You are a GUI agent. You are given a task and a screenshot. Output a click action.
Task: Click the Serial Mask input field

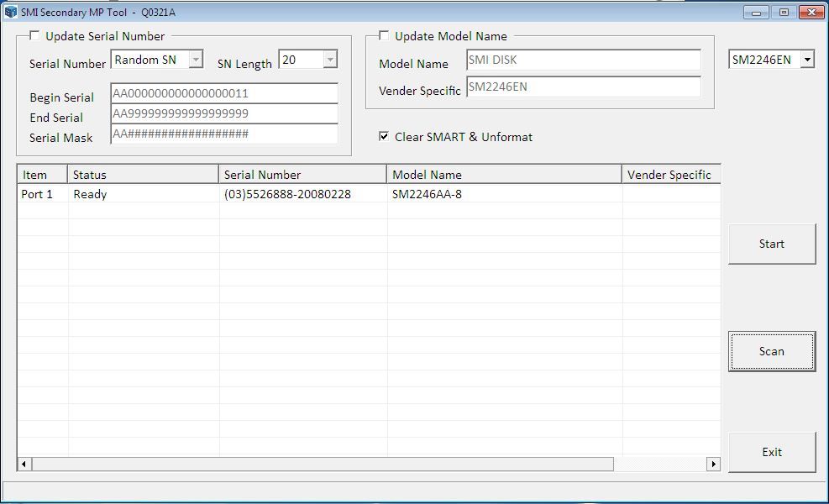click(x=224, y=134)
